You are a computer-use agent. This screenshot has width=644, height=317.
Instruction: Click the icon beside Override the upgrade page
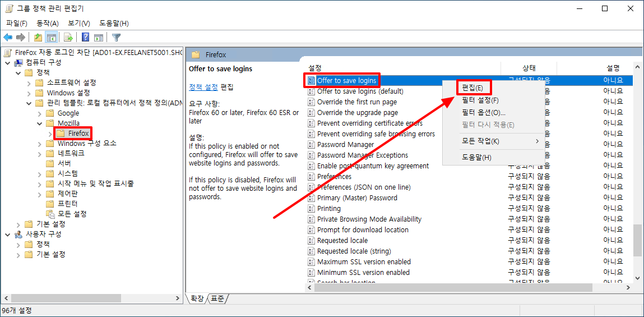(311, 113)
